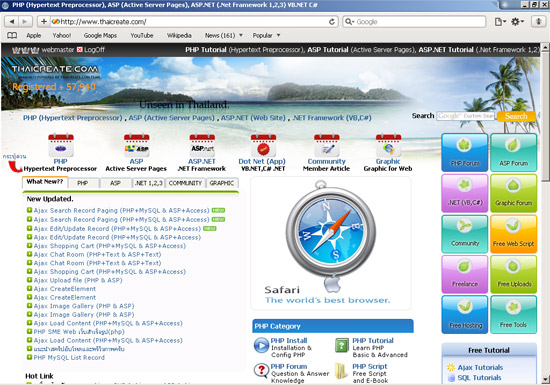Click the PHP Forum question mark icon
The height and width of the screenshot is (386, 550).
click(x=261, y=371)
